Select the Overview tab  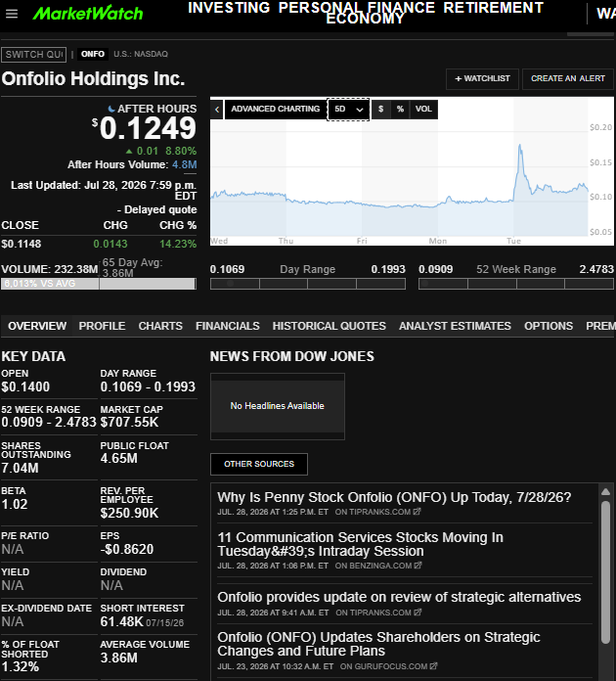coord(37,326)
